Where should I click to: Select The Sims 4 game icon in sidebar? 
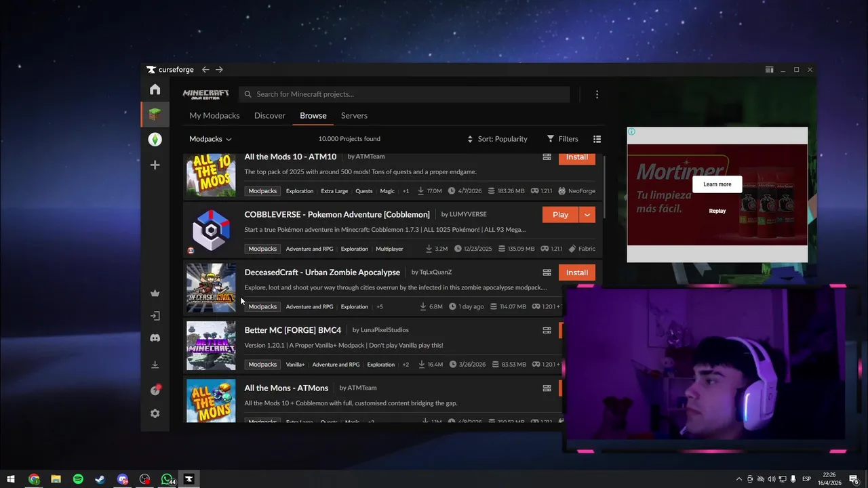click(155, 140)
